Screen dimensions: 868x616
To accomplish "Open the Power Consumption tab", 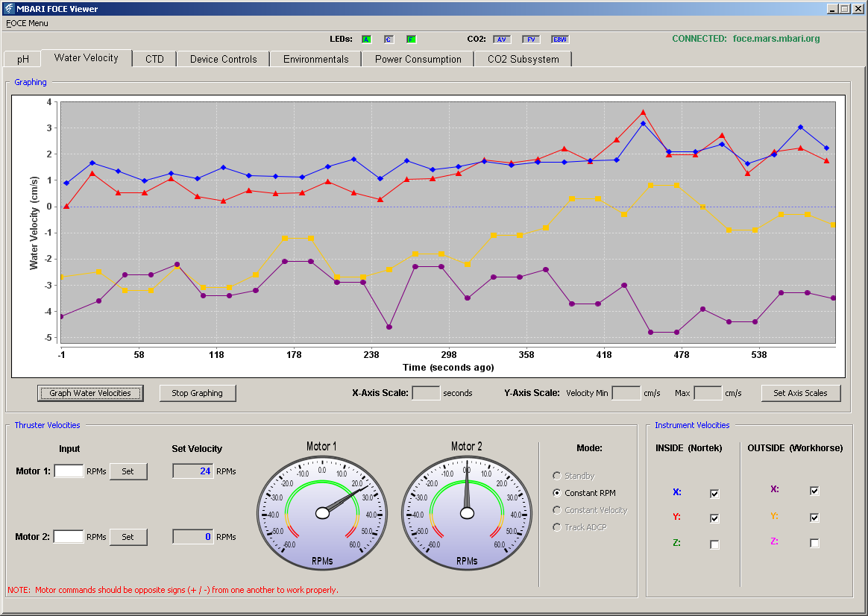I will pyautogui.click(x=418, y=59).
